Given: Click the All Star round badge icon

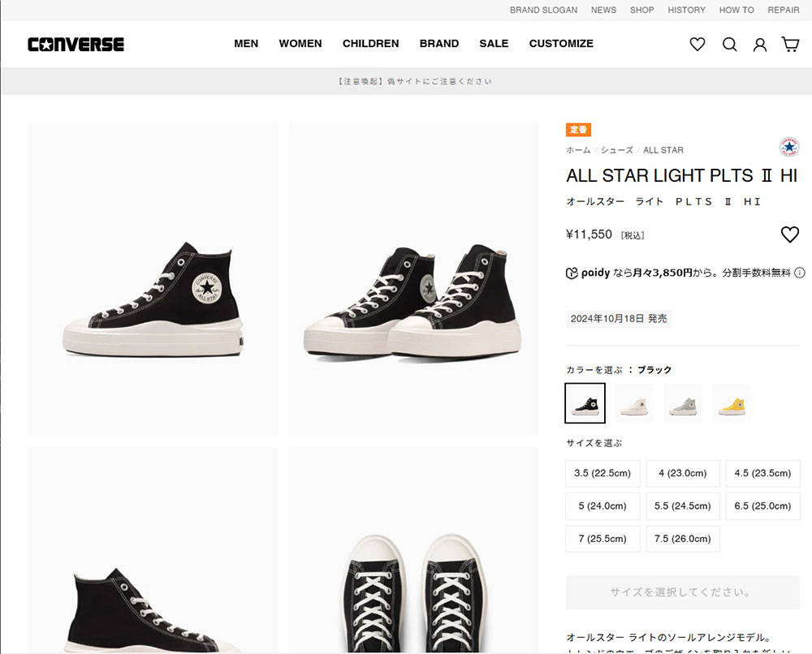Looking at the screenshot, I should pyautogui.click(x=789, y=147).
